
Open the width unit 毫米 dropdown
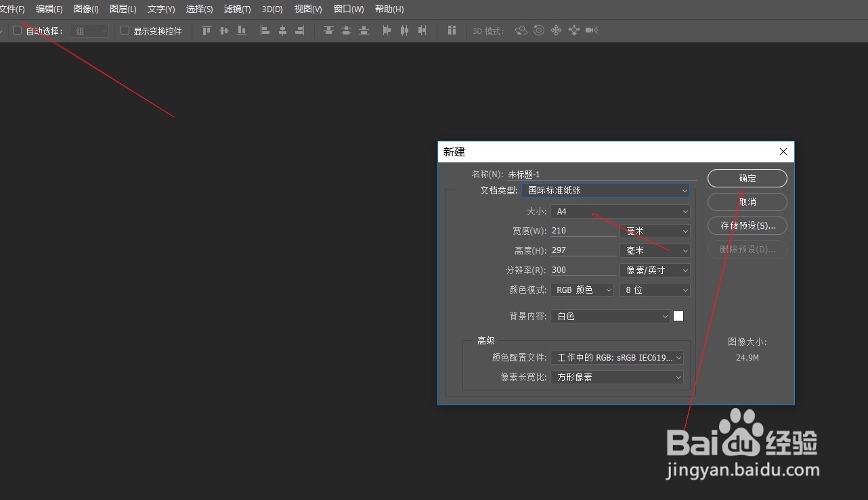coord(655,231)
